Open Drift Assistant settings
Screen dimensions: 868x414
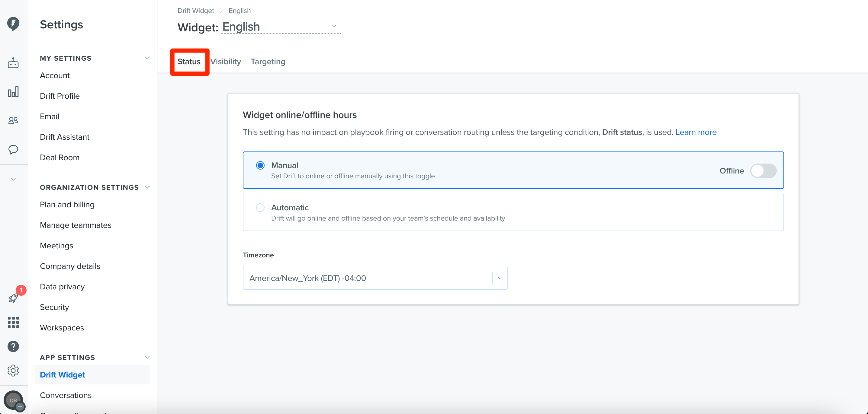pos(65,137)
